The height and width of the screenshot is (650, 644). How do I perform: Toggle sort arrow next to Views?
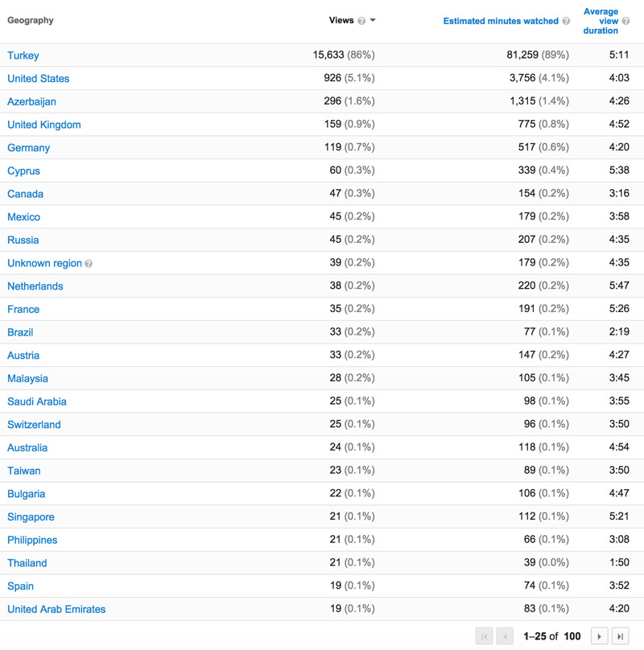point(373,20)
